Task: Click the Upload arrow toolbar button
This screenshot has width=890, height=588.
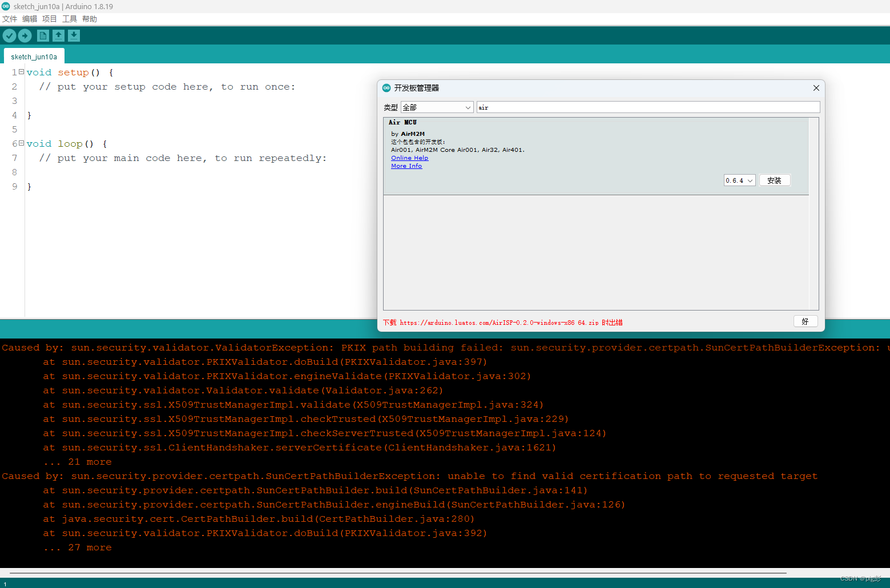Action: (25, 36)
